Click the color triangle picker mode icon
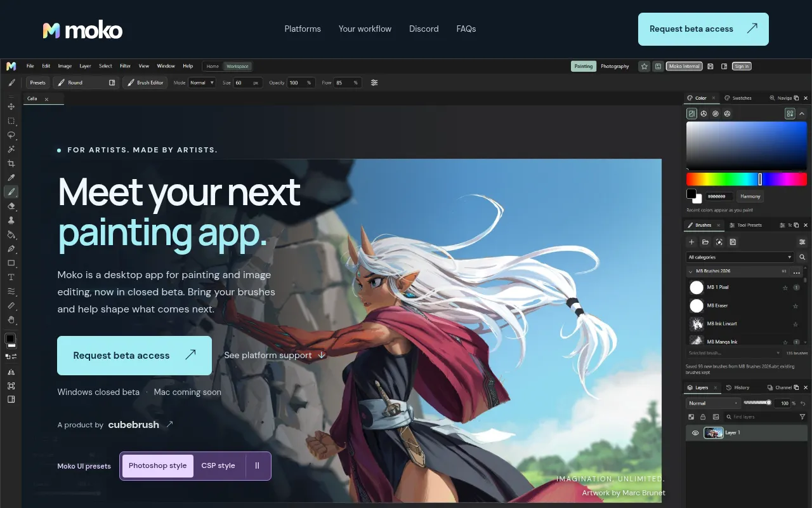This screenshot has width=812, height=508. (x=728, y=114)
